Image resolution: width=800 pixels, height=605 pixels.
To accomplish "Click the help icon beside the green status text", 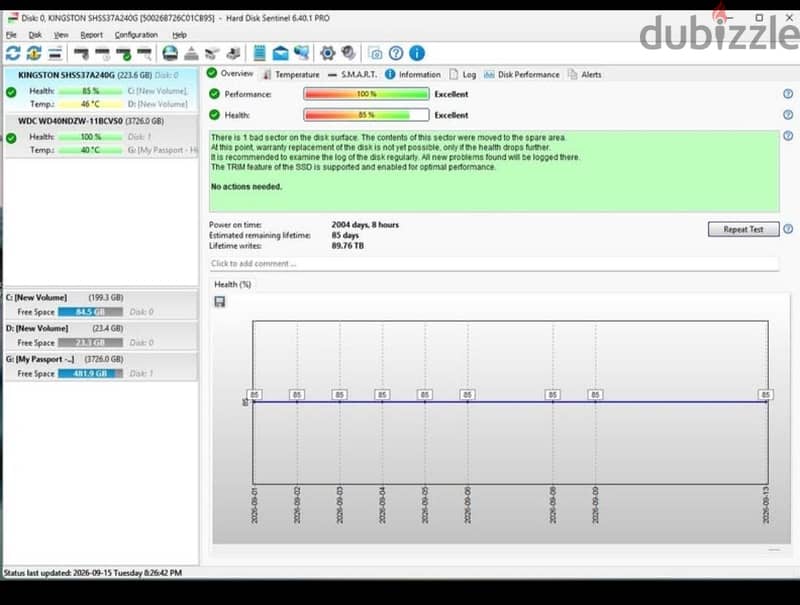I will click(788, 136).
